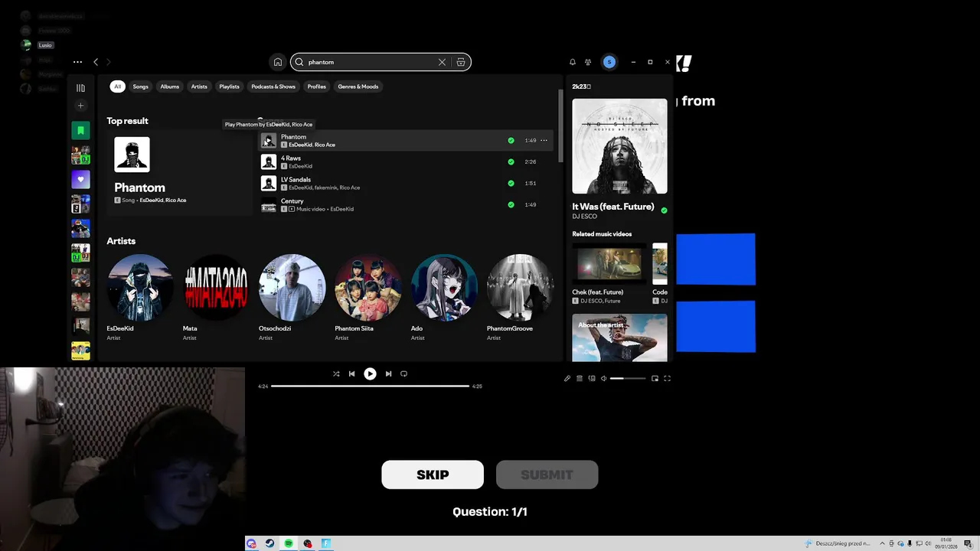Open the green bookmark playlist in sidebar
980x551 pixels.
(x=80, y=130)
